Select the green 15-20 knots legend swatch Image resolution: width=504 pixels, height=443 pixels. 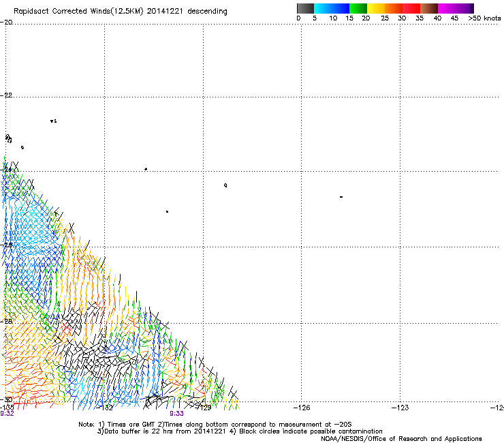358,8
